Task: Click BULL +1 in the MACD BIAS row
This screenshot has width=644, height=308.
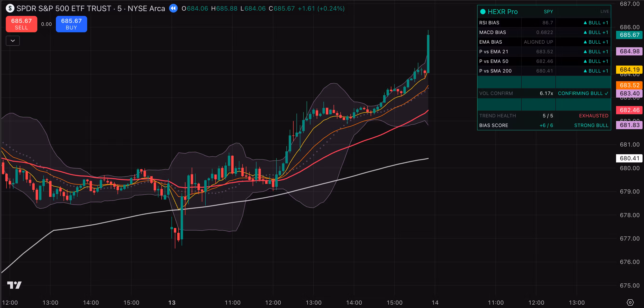Action: tap(596, 32)
